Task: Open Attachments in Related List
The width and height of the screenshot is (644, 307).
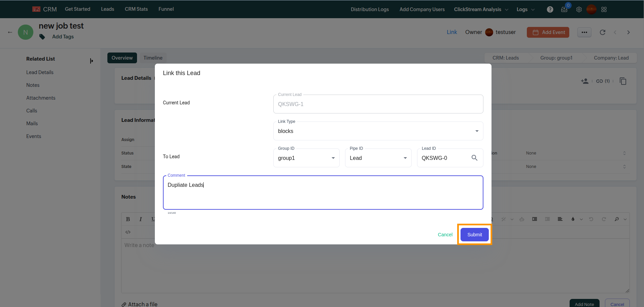Action: (41, 98)
